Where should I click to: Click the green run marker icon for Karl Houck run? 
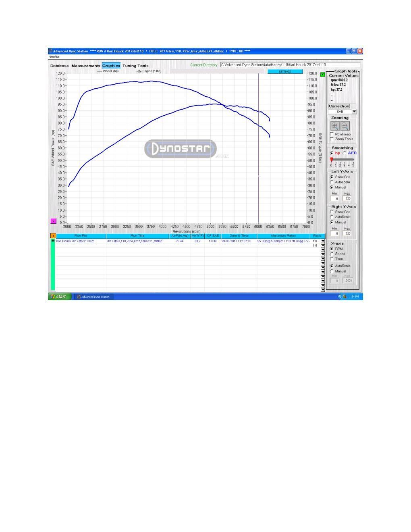coord(53,241)
